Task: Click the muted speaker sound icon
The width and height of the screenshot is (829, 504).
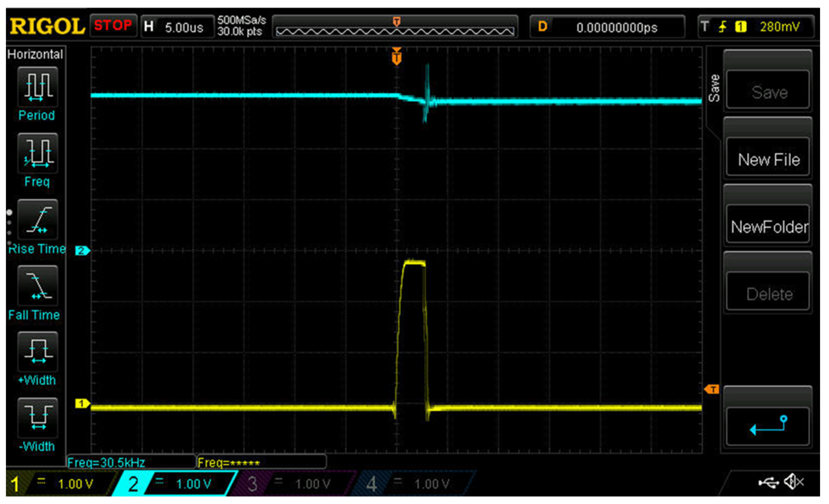Action: tap(794, 482)
